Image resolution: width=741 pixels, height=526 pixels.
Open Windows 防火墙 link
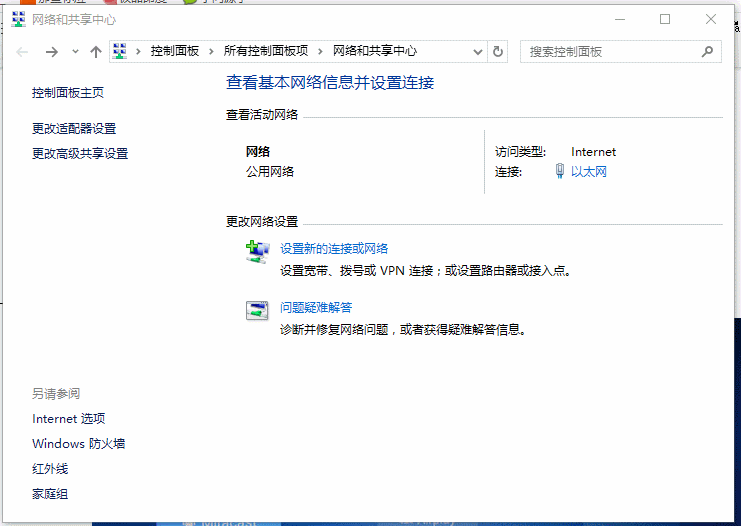78,444
